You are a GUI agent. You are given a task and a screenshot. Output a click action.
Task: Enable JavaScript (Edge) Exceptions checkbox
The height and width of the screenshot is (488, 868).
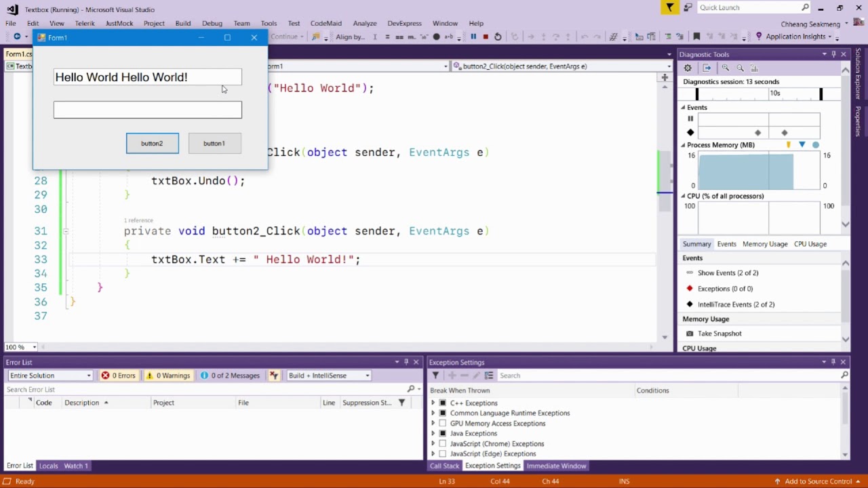point(443,453)
